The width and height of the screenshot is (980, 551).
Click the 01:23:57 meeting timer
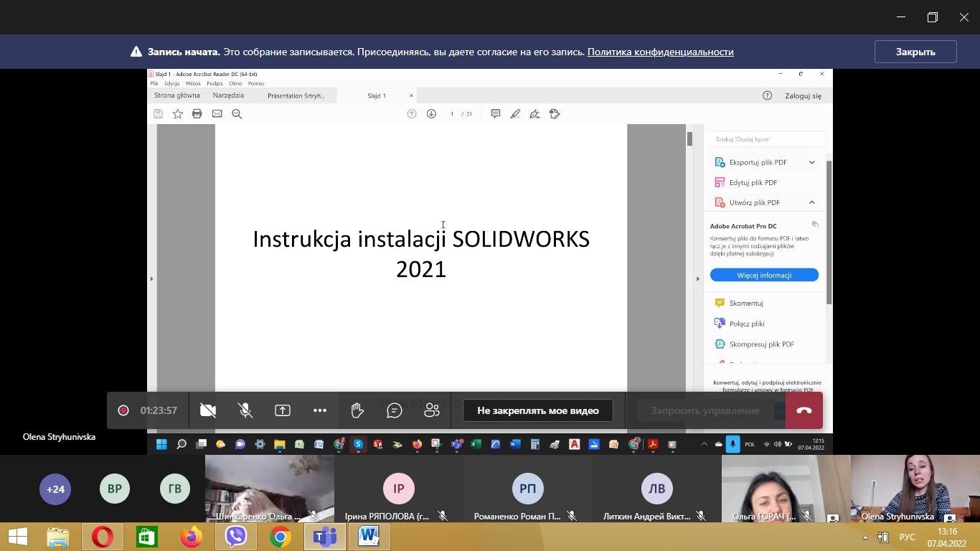pyautogui.click(x=159, y=410)
